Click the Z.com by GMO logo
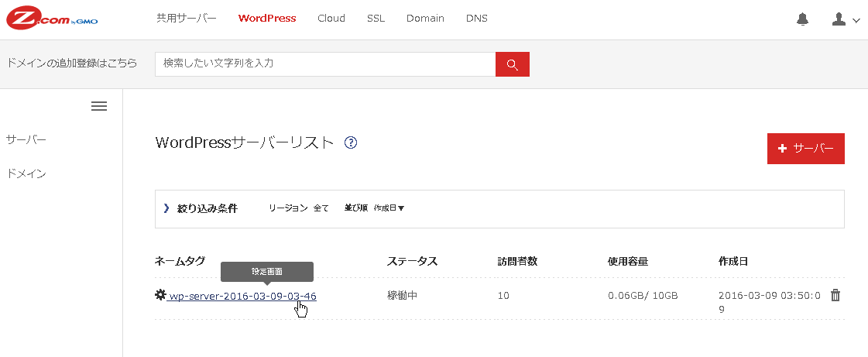The width and height of the screenshot is (868, 357). 51,19
